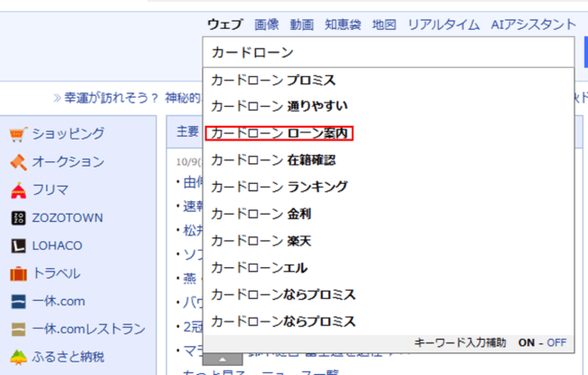This screenshot has width=588, height=375.
Task: Click the フリマ tent icon
Action: [x=18, y=190]
